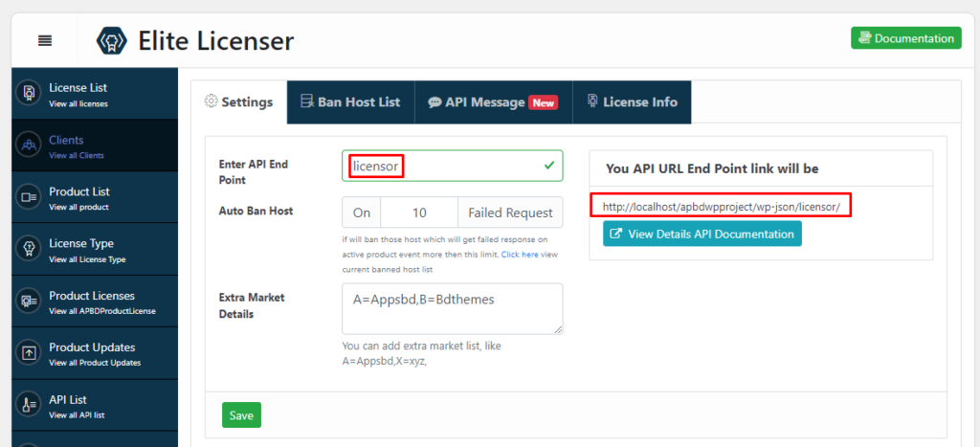Viewport: 980px width, 447px height.
Task: Focus the Enter API End Point field
Action: 453,166
